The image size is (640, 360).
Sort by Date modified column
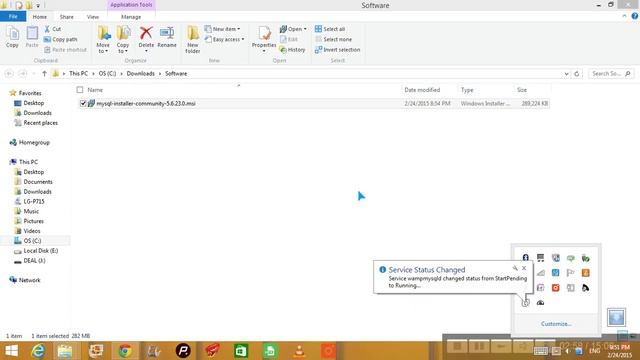(x=422, y=90)
